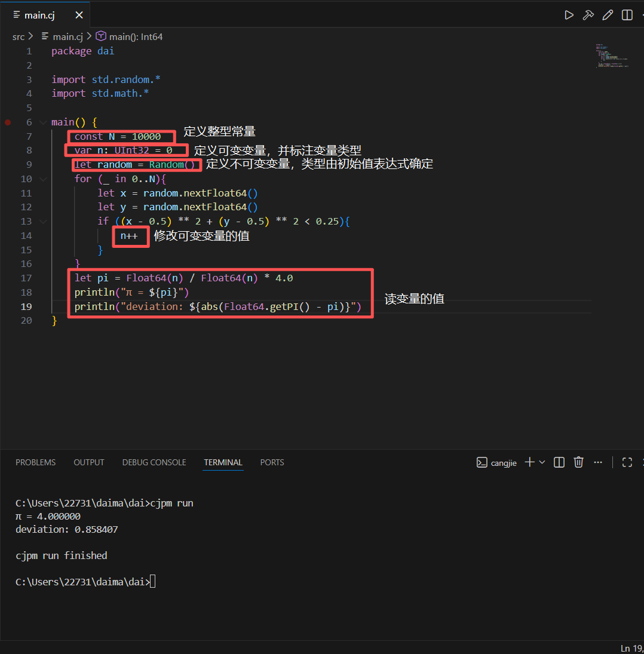
Task: Split the terminal pane
Action: point(559,462)
